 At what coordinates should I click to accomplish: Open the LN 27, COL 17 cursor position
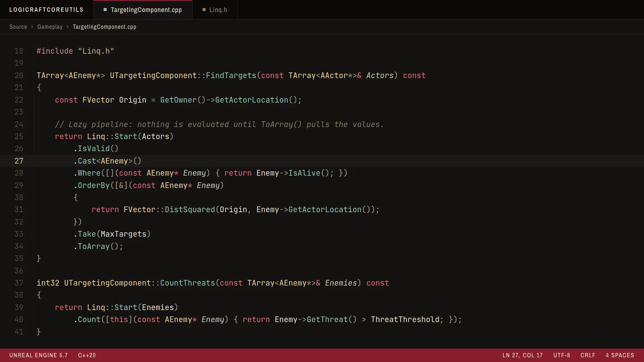pos(523,355)
